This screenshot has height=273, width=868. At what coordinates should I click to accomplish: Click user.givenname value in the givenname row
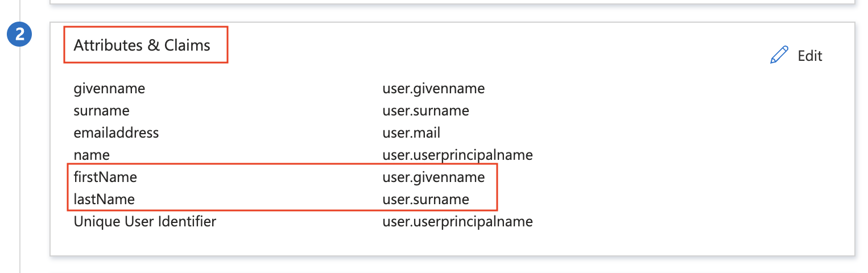[433, 89]
